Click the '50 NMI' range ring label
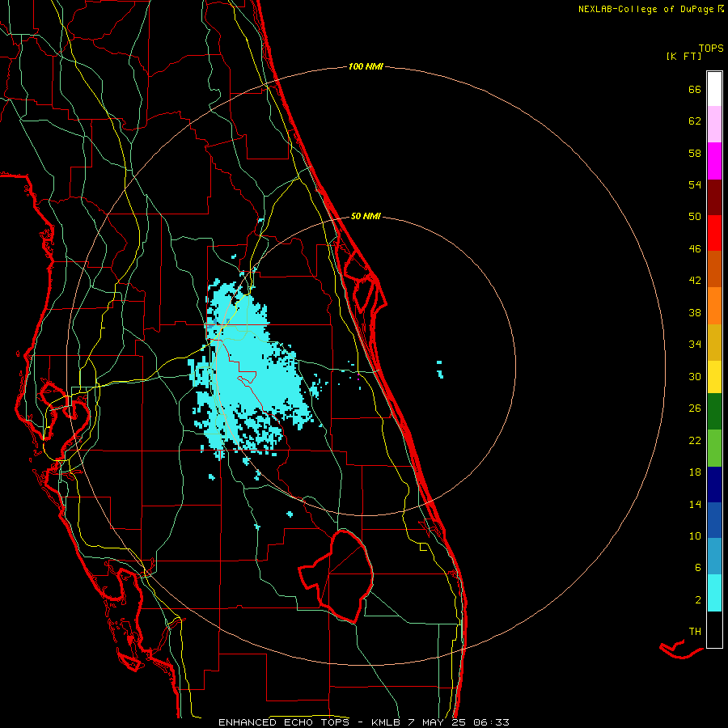Viewport: 728px width, 728px height. point(366,216)
